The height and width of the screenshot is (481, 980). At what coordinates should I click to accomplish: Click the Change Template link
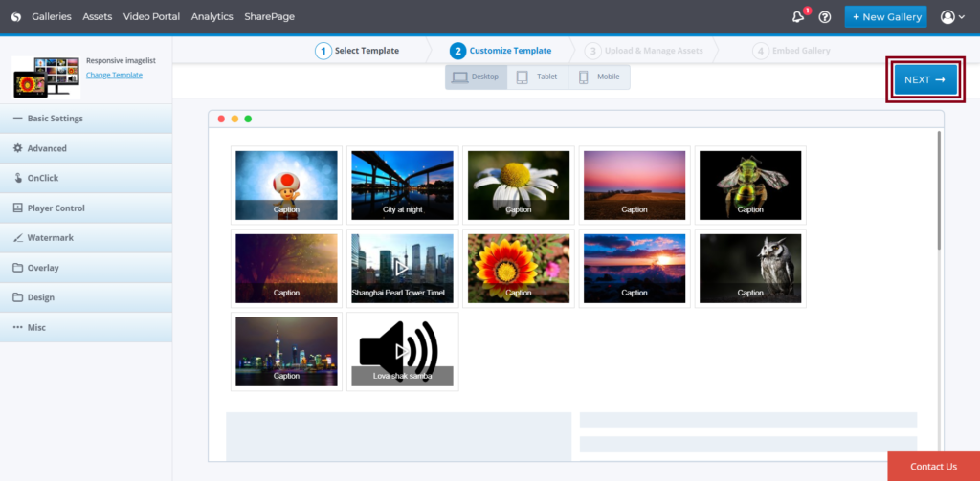(x=114, y=75)
